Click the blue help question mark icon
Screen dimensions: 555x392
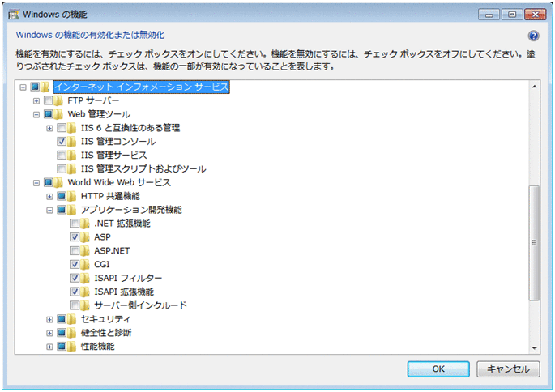(x=533, y=36)
